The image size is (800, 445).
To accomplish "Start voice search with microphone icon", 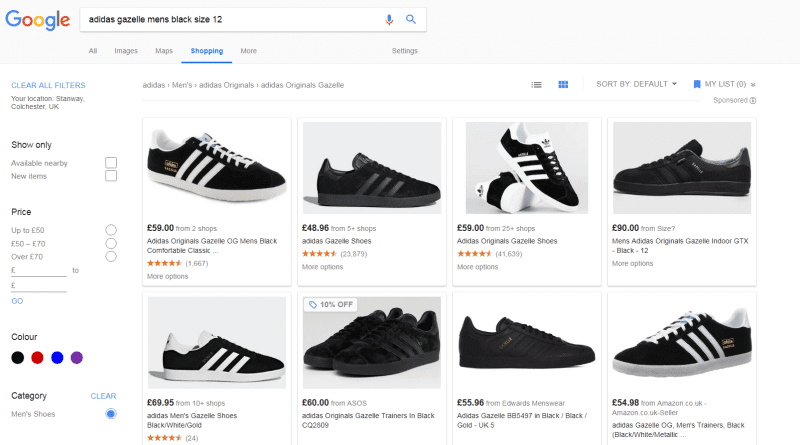I will point(389,19).
